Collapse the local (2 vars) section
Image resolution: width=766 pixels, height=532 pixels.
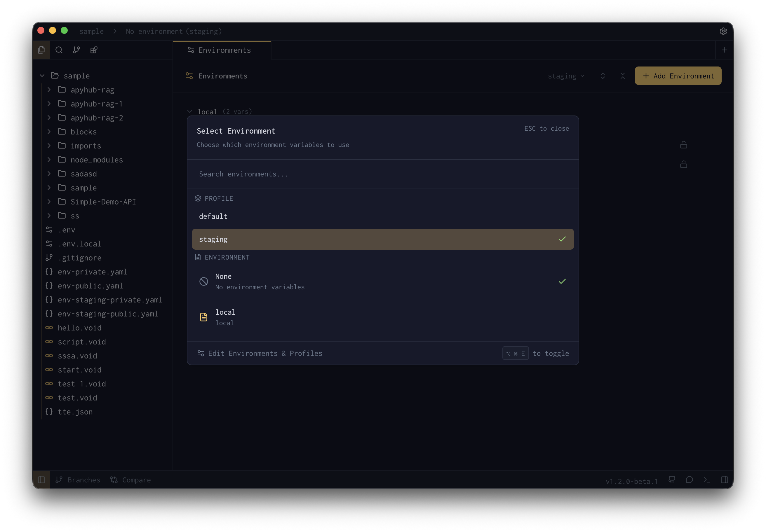point(189,111)
